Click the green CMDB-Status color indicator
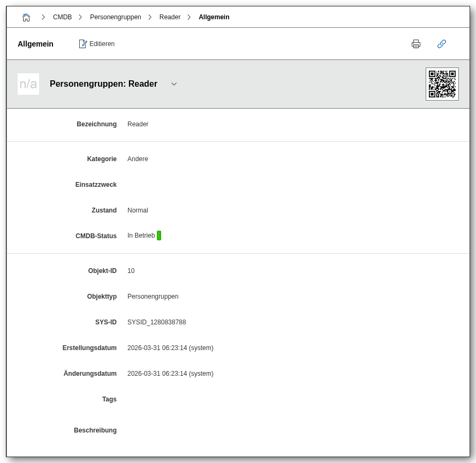Viewport: 476px width, 463px height. [159, 236]
